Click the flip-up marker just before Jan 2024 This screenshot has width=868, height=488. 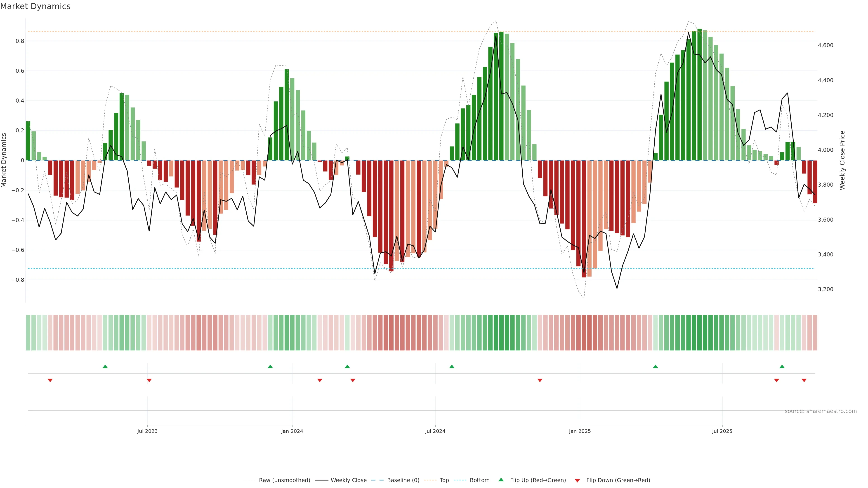click(270, 366)
